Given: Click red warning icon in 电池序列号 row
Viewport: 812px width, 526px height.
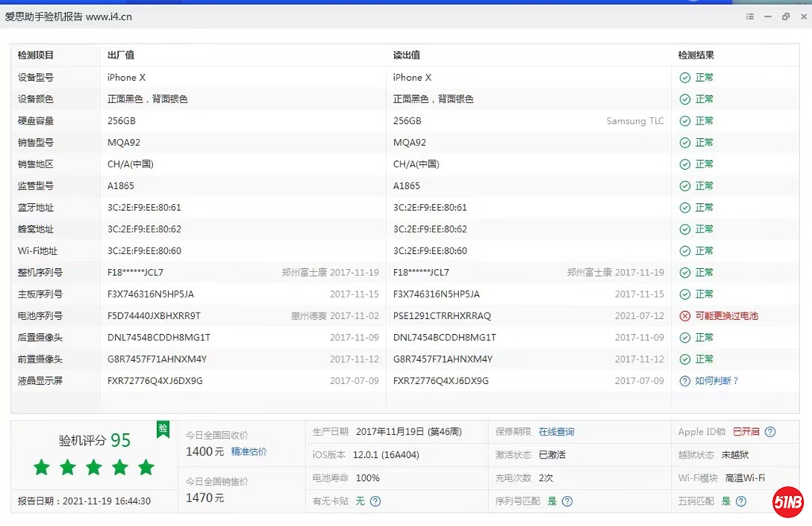Looking at the screenshot, I should tap(685, 316).
